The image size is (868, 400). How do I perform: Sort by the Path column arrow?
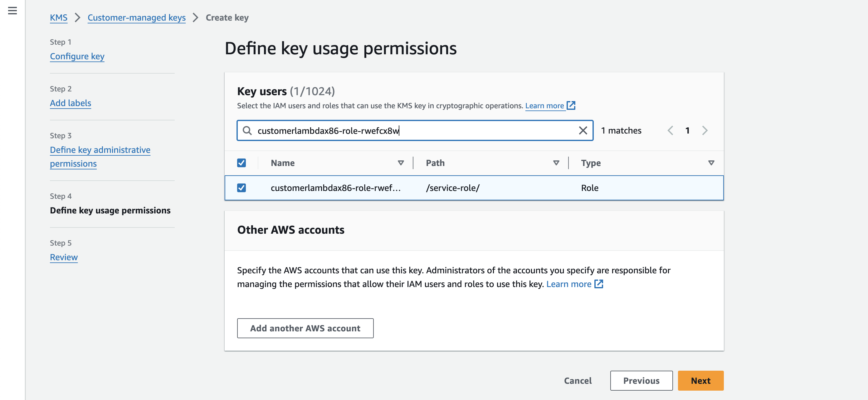point(556,163)
